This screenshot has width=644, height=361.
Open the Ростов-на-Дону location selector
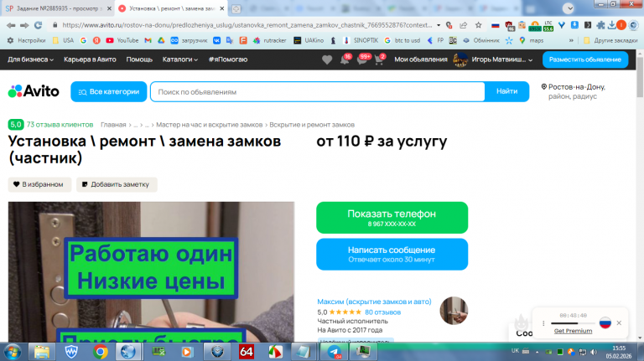pyautogui.click(x=574, y=91)
